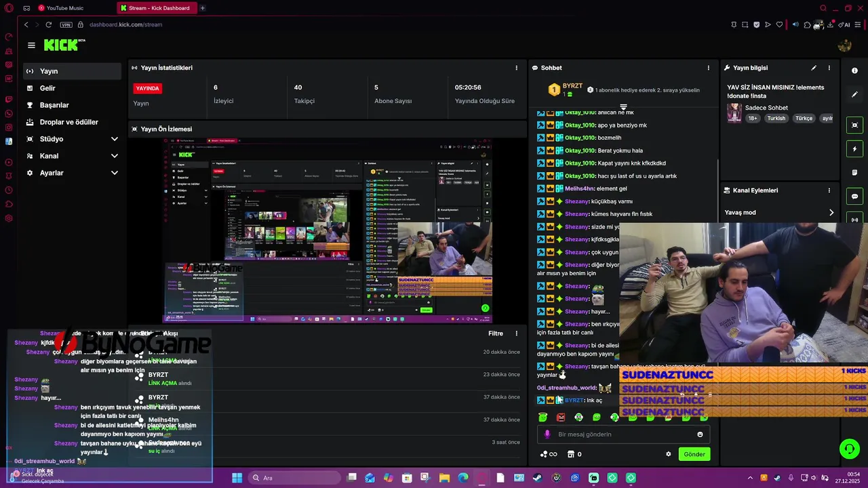Image resolution: width=868 pixels, height=488 pixels.
Task: Go to Yayın in the sidebar
Action: pos(72,71)
